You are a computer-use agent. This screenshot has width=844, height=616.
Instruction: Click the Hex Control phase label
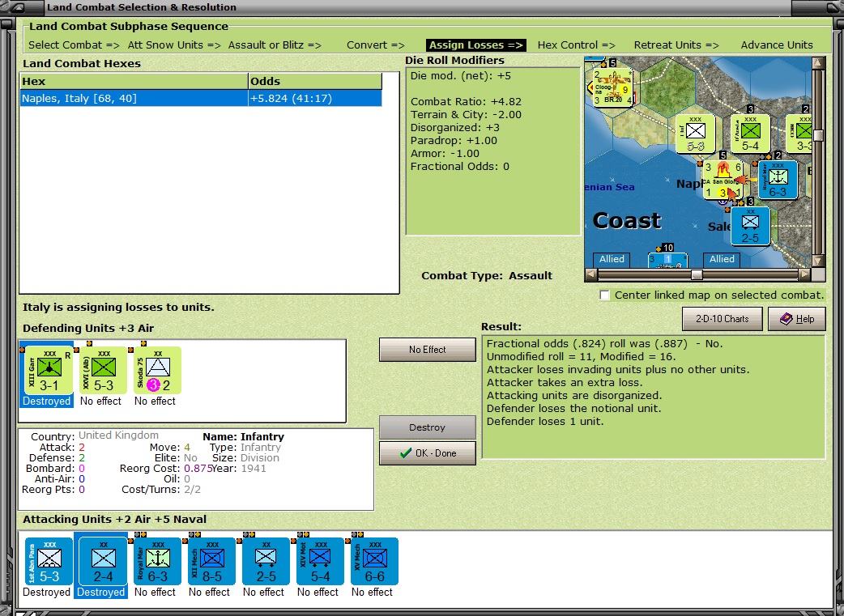[x=577, y=45]
